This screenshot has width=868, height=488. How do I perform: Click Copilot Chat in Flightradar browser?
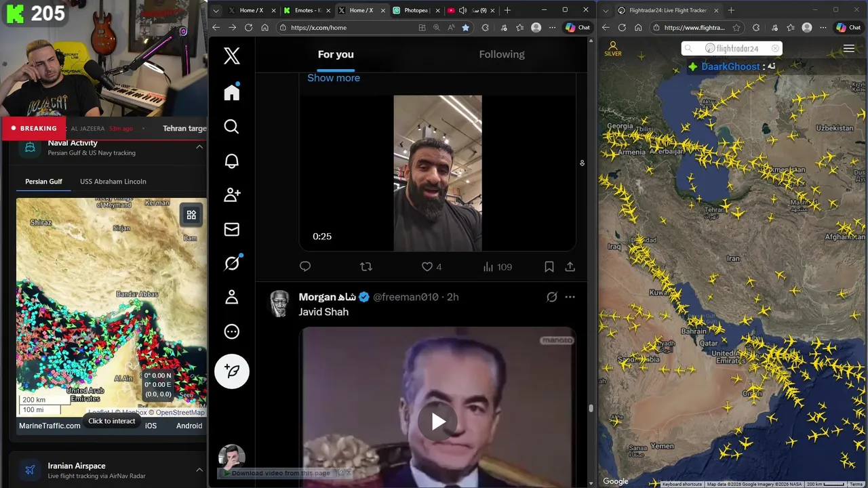[849, 27]
